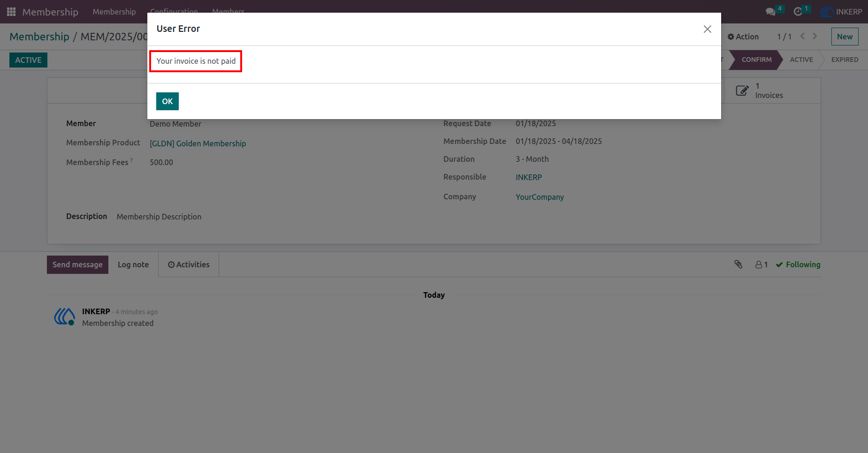The image size is (868, 453).
Task: Open the [GLDN] Golden Membership product link
Action: click(198, 143)
